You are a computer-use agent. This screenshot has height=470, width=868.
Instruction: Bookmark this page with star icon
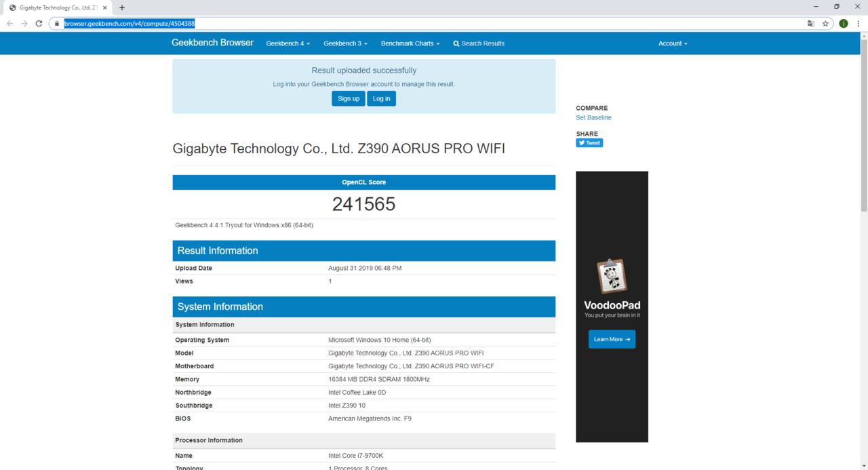(825, 23)
